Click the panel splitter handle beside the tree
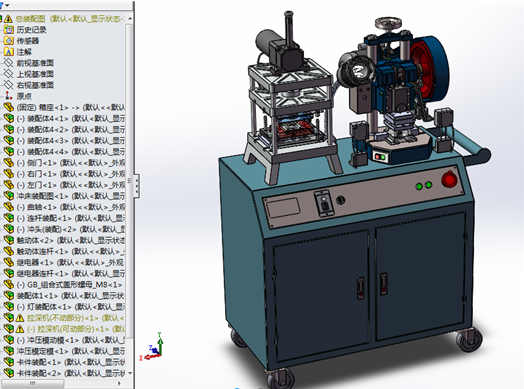 click(x=136, y=185)
